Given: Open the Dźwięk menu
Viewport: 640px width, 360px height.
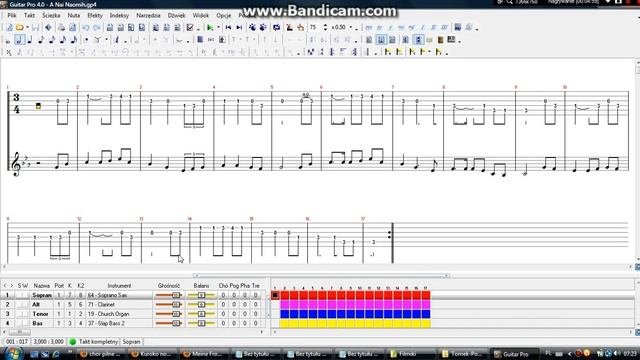Looking at the screenshot, I should [x=176, y=16].
